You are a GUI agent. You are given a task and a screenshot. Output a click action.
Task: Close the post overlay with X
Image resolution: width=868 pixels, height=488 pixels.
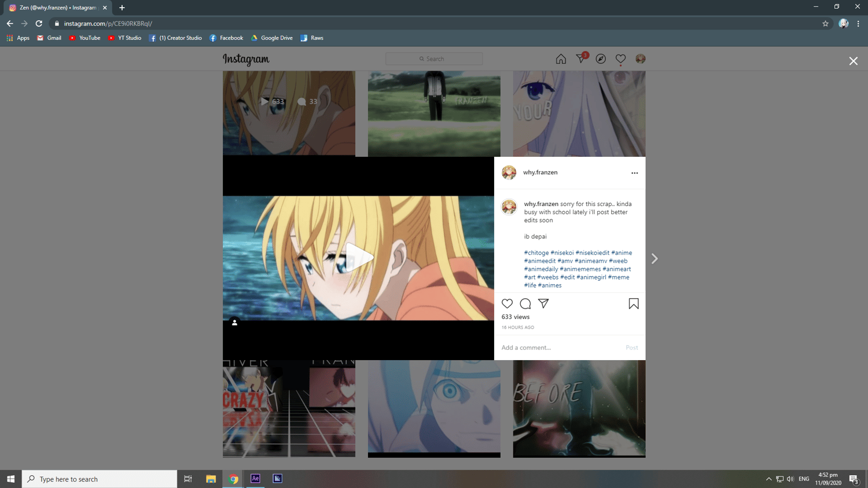click(853, 61)
